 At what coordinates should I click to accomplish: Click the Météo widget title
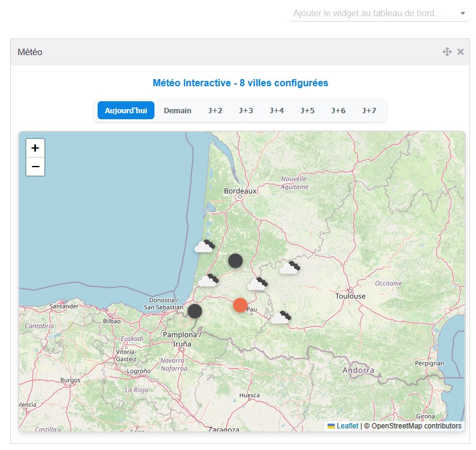click(30, 52)
